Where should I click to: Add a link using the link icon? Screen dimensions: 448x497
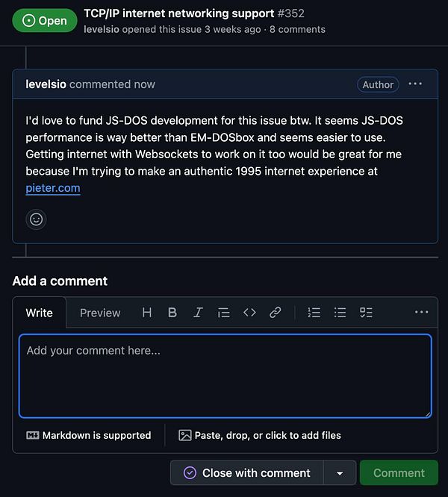point(275,313)
